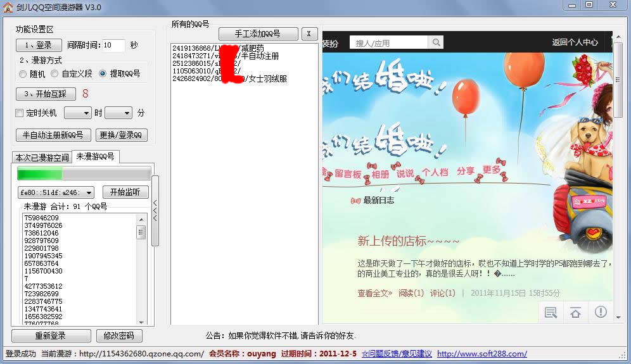Open the 问题反馈/意见建议 link
The width and height of the screenshot is (631, 364).
coord(397,354)
